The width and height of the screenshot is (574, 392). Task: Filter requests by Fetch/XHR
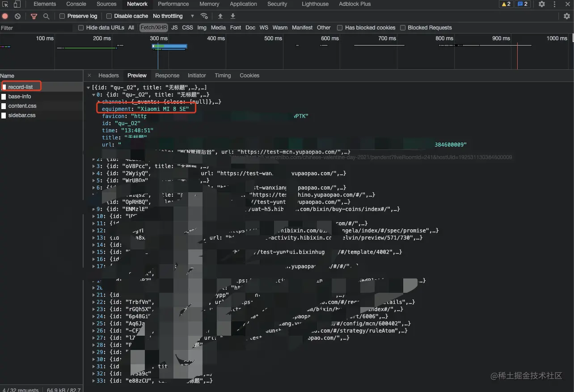(x=154, y=28)
